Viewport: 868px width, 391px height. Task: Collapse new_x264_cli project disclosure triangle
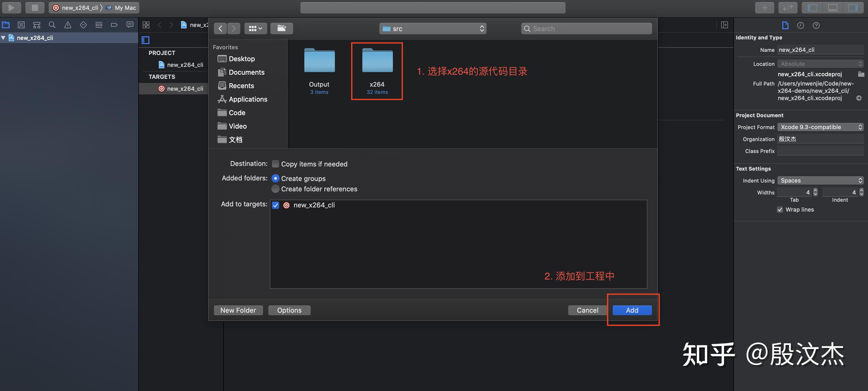click(3, 38)
